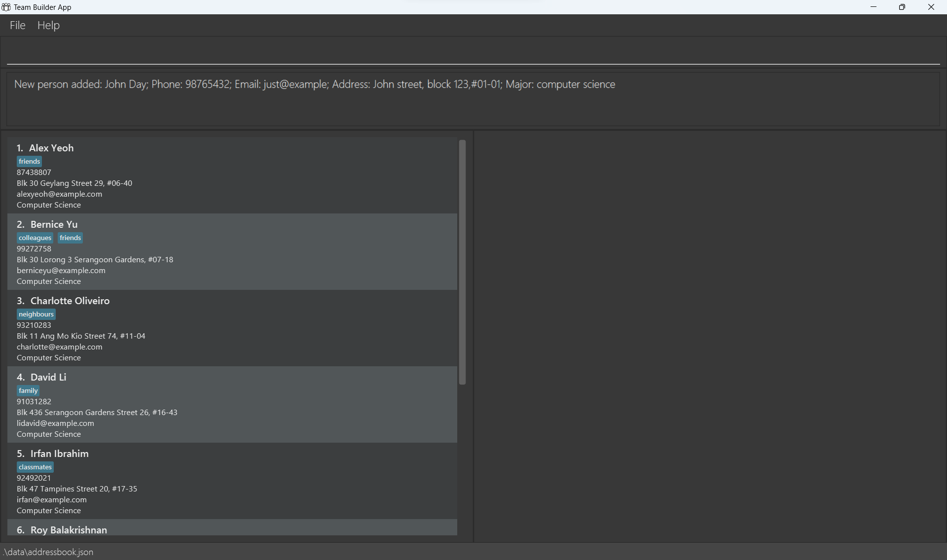Click the colleagues tag on Bernice Yu
947x560 pixels.
click(x=35, y=238)
